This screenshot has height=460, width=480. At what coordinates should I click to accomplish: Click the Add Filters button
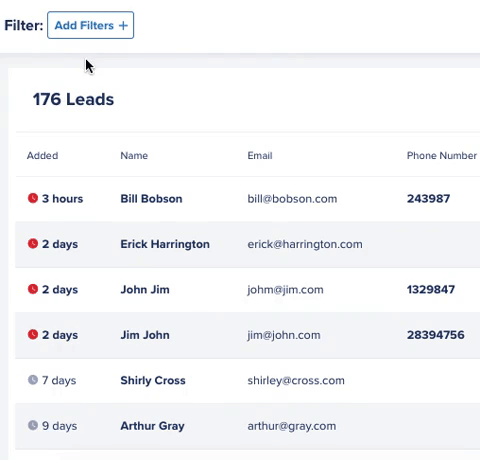[x=91, y=25]
